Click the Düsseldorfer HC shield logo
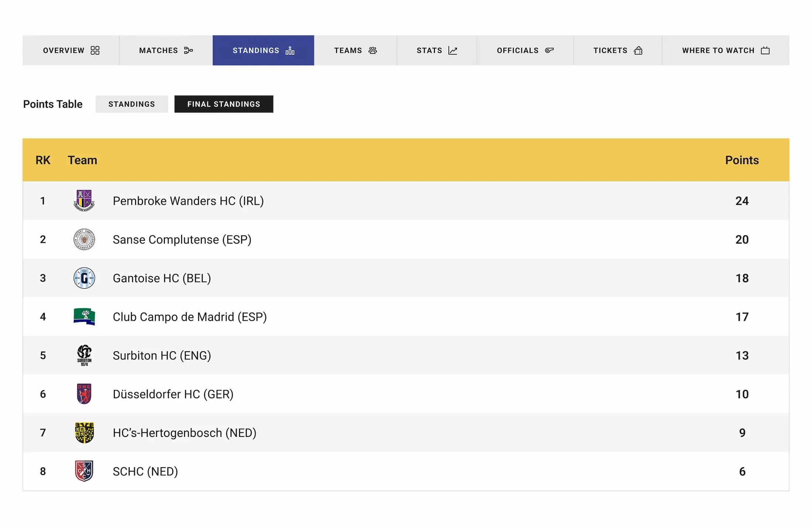 (x=84, y=394)
